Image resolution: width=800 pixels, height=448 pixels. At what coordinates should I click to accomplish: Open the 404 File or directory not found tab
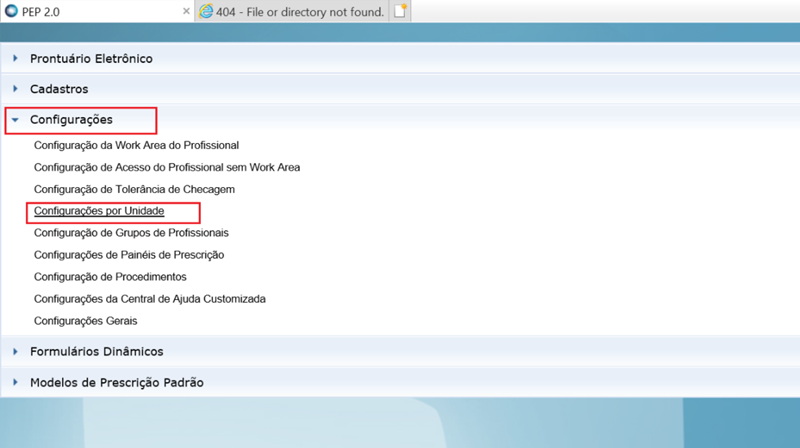[x=291, y=11]
